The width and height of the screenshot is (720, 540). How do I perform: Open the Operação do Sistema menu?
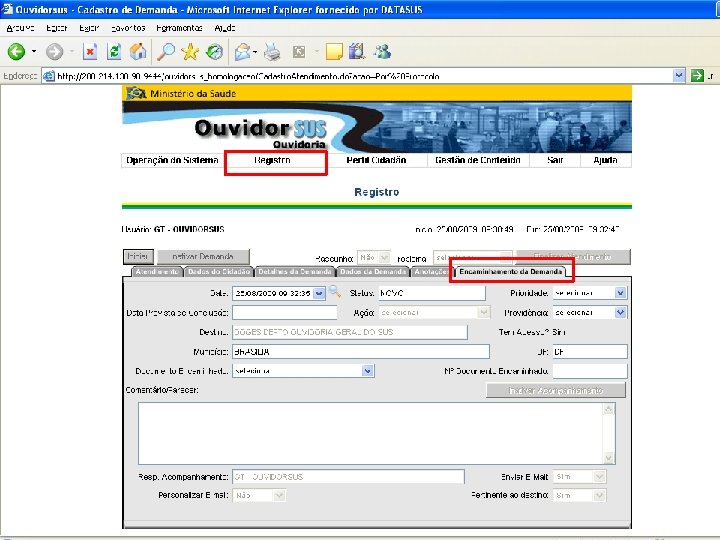coord(172,160)
